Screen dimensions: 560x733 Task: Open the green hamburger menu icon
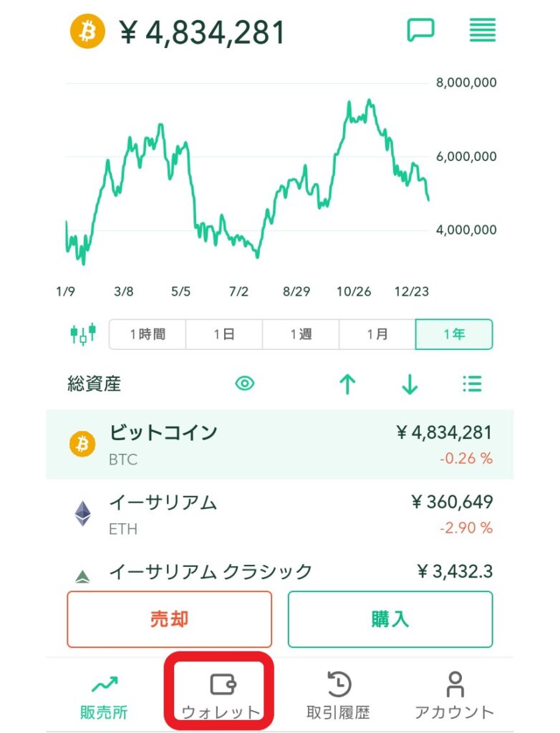[483, 30]
